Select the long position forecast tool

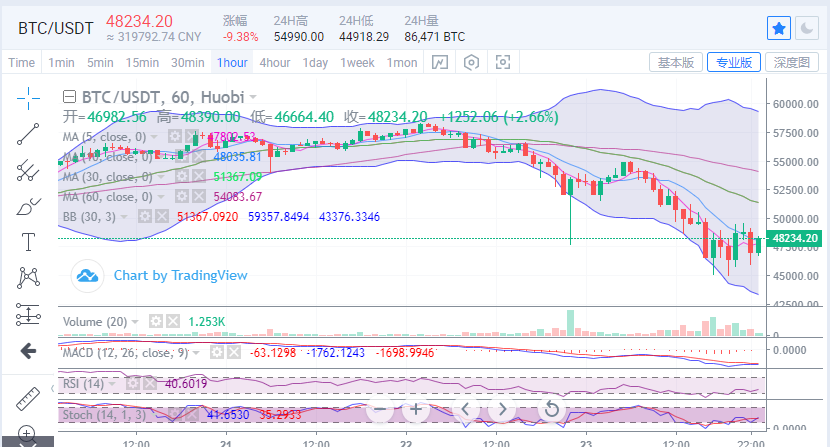pos(28,314)
